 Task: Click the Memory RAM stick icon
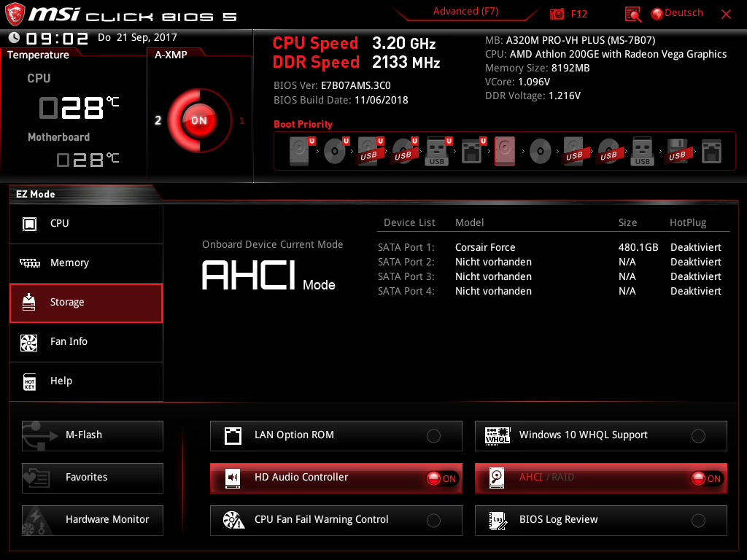29,262
